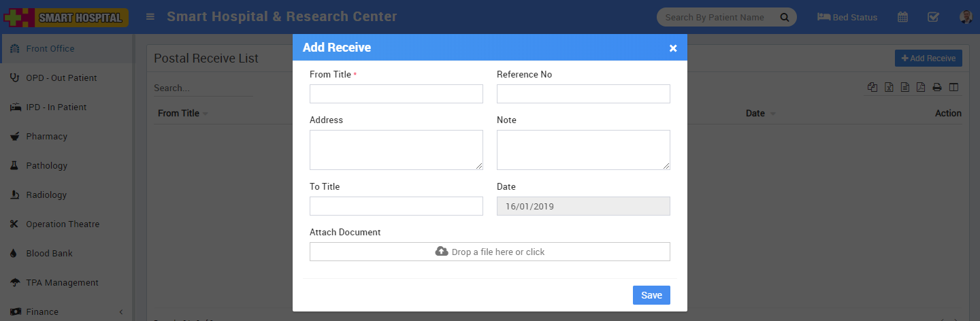Open the calendar icon in header

[x=902, y=18]
